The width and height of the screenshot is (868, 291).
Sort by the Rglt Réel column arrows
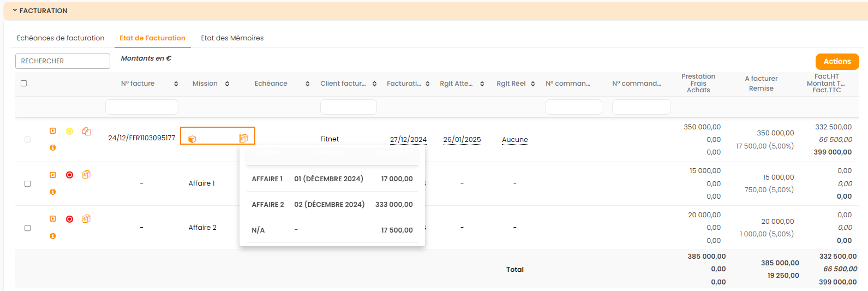pyautogui.click(x=532, y=84)
